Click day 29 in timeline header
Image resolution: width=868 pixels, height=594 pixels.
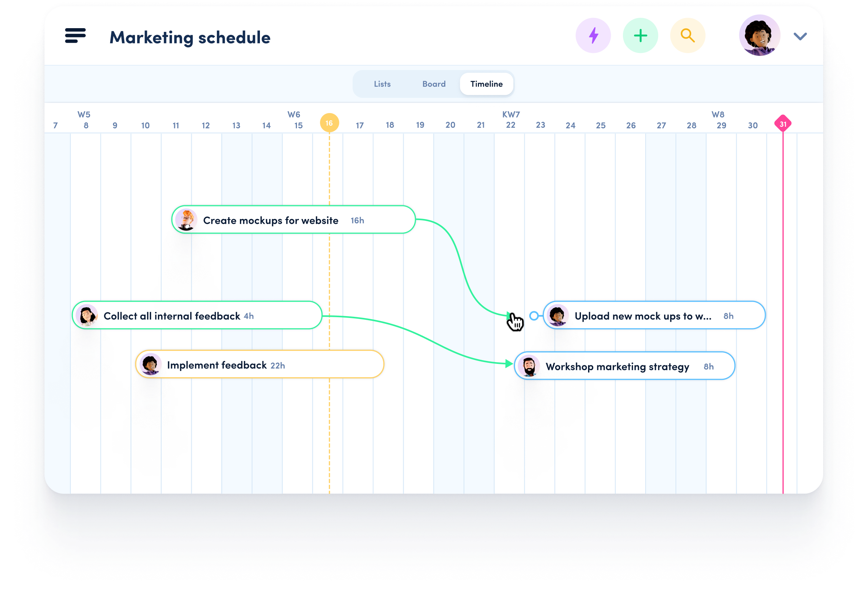click(x=721, y=126)
